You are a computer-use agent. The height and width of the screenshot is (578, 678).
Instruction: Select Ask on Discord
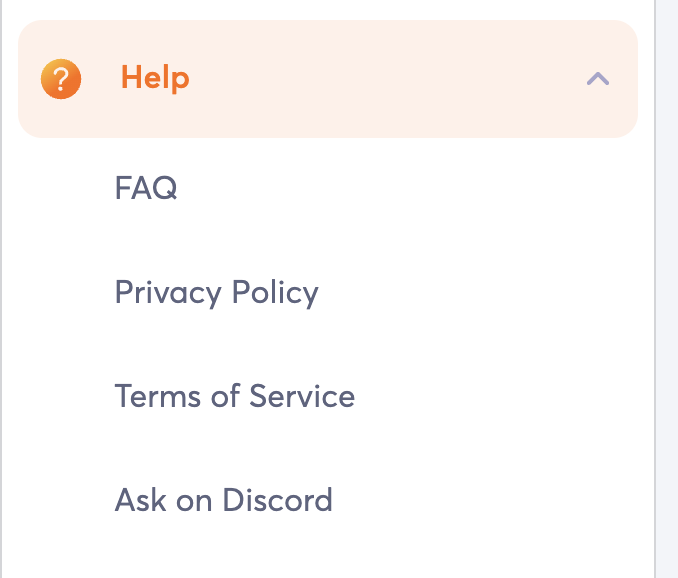pos(223,500)
